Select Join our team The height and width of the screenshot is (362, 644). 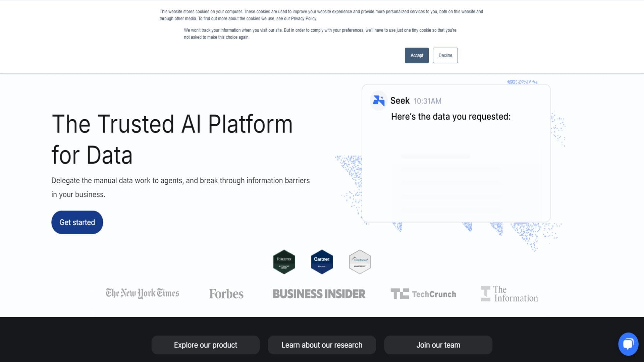[438, 345]
